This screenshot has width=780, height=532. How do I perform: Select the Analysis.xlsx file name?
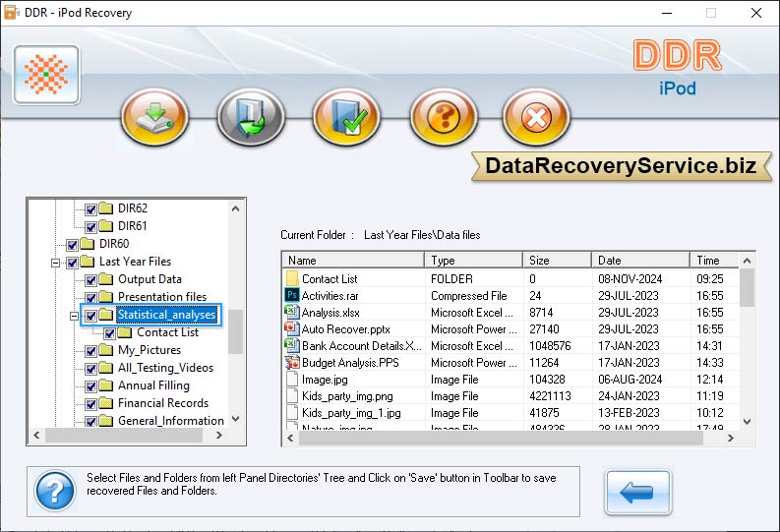click(x=330, y=313)
